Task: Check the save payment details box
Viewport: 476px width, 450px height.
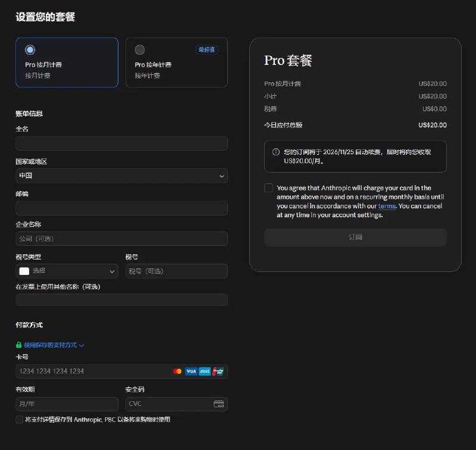Action: [20, 419]
